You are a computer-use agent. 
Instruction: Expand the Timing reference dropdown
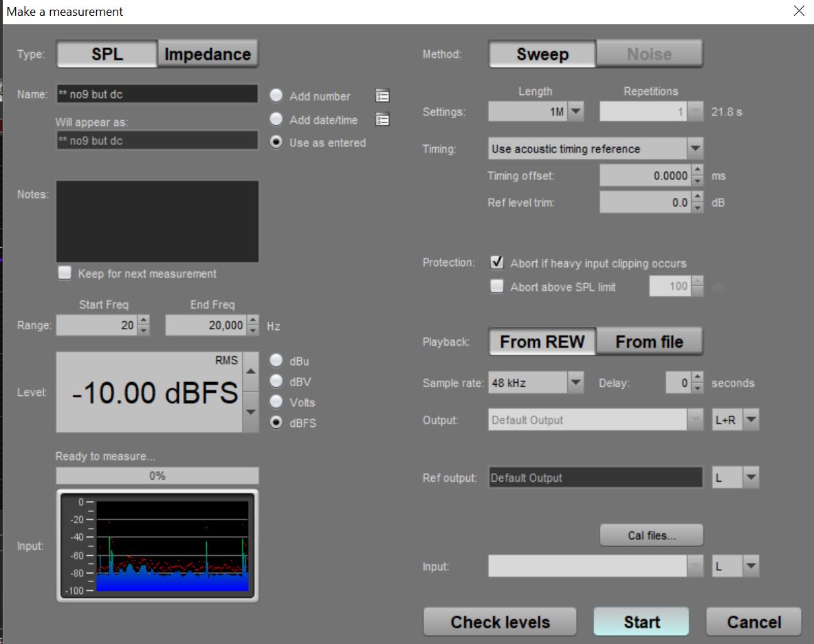tap(695, 148)
